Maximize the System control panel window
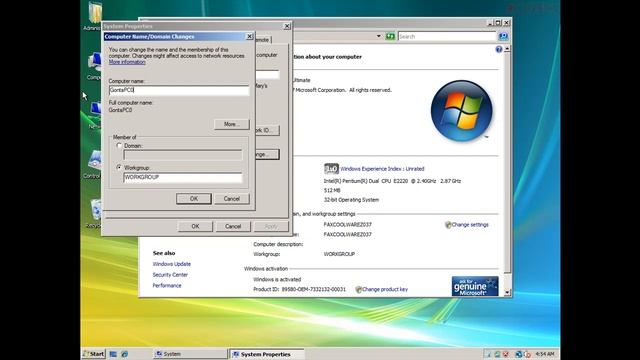 coord(498,23)
